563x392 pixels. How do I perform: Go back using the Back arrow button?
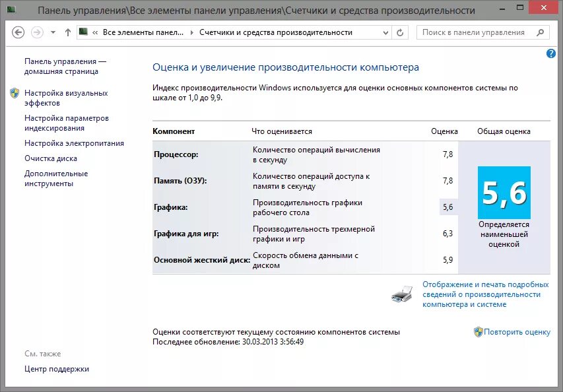point(18,32)
